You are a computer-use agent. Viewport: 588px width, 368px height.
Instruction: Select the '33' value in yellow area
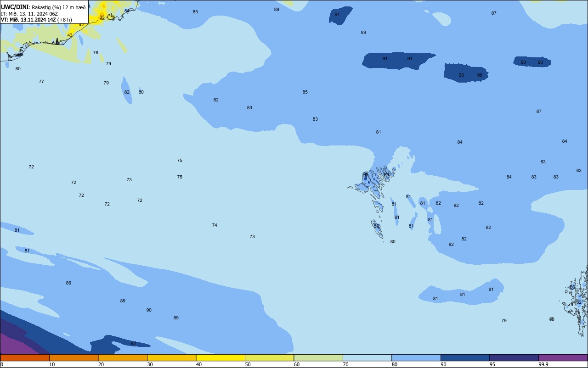(102, 17)
